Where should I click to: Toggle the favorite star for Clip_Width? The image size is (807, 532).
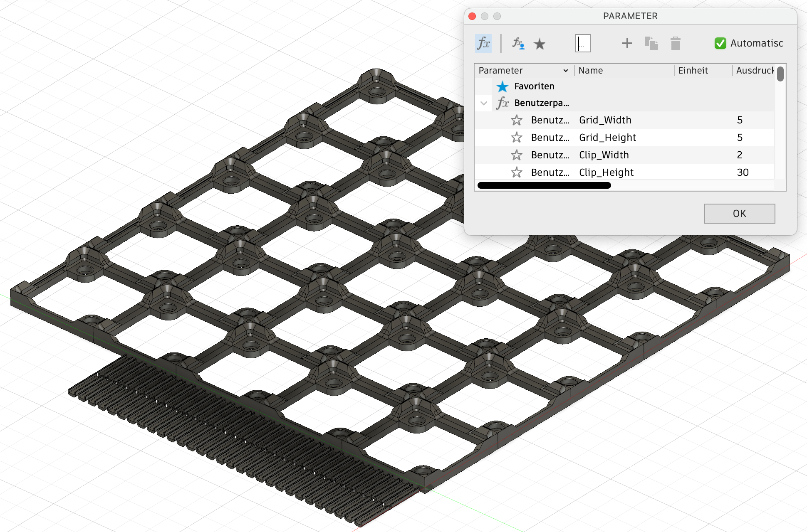[x=517, y=155]
